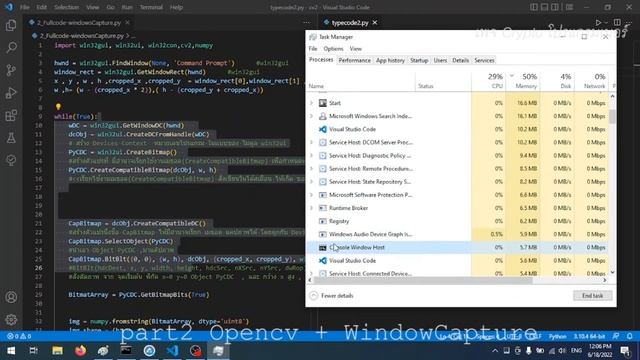640x360 pixels.
Task: Run Python file with play button
Action: click(x=598, y=22)
